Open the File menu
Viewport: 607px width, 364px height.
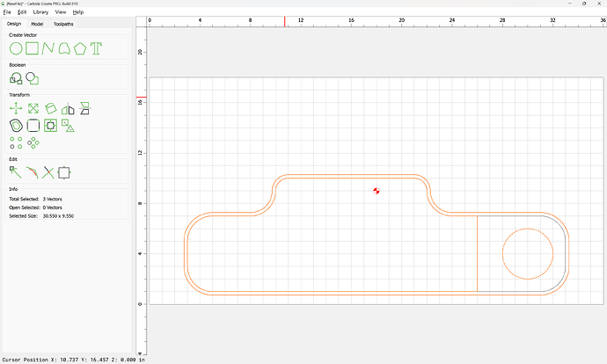[x=7, y=12]
